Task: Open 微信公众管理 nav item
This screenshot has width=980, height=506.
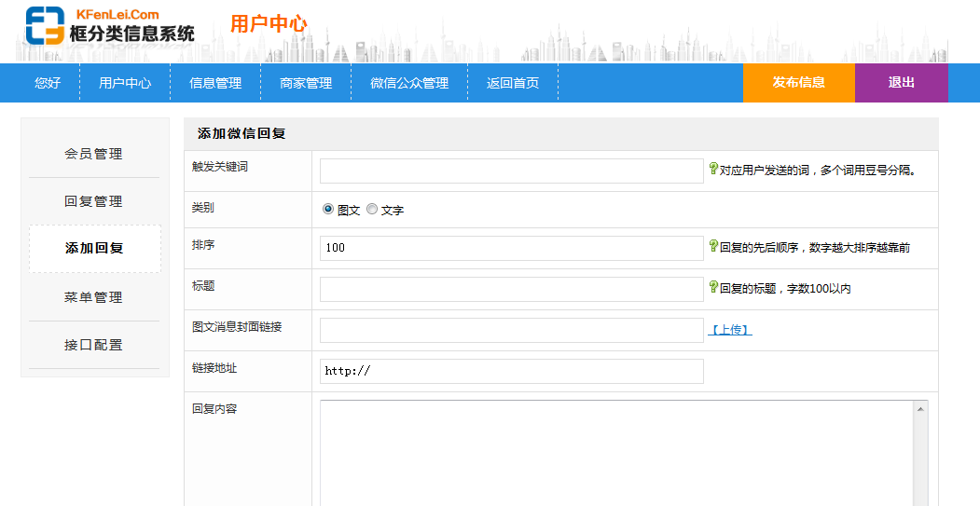Action: 409,83
